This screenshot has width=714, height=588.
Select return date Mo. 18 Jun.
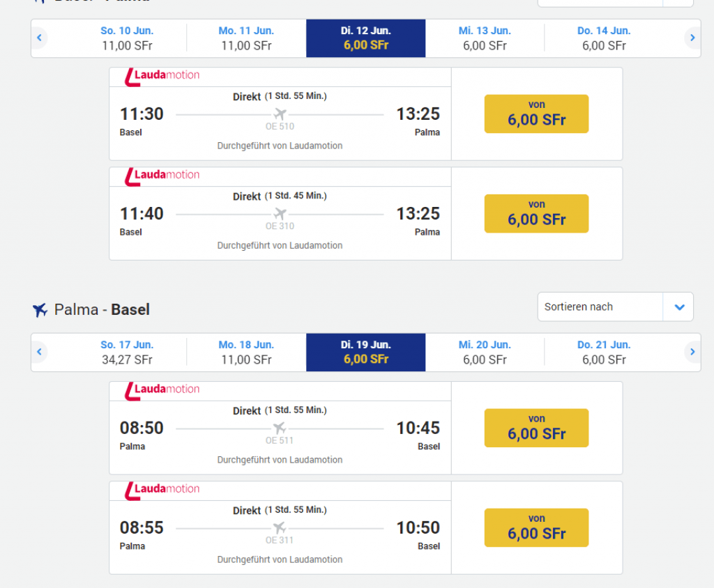coord(246,353)
